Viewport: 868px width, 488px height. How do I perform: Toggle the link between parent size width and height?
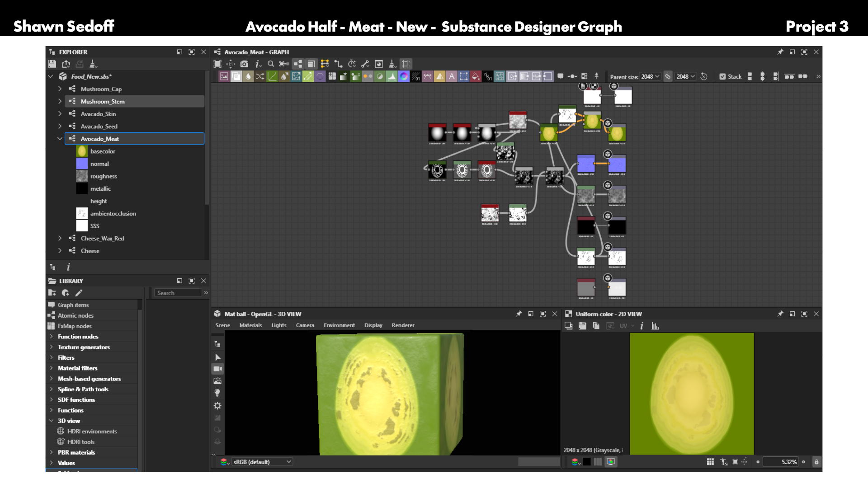click(668, 76)
